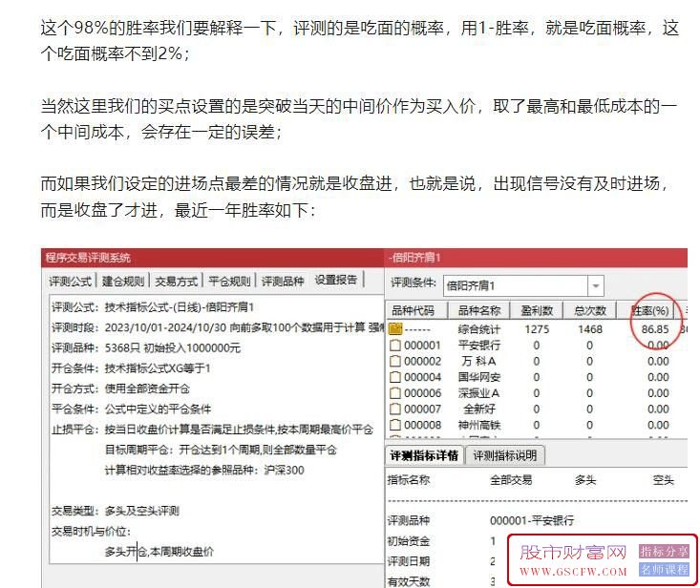This screenshot has width=700, height=588.
Task: Click the 评测日期 indicator row
Action: [x=409, y=561]
